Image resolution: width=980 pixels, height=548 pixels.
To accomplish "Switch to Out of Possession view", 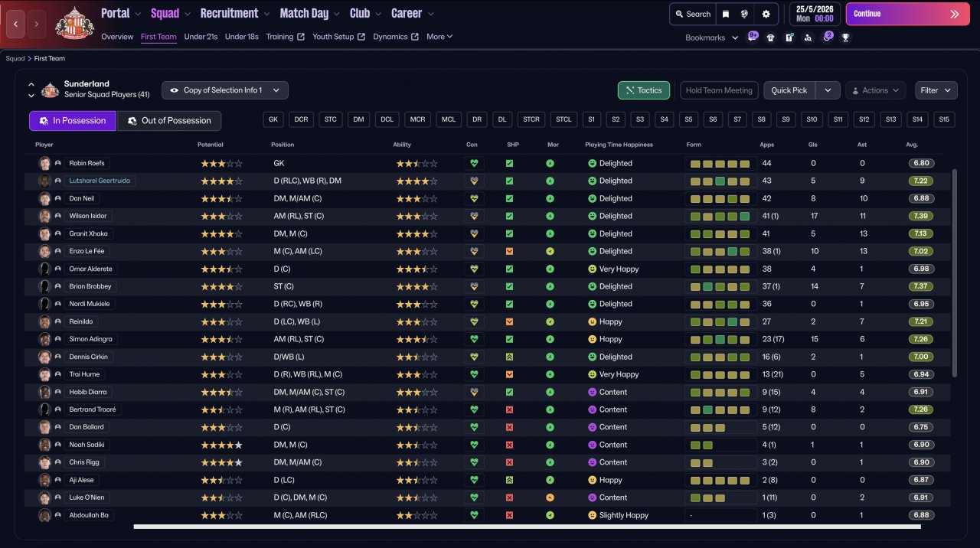I will (169, 121).
